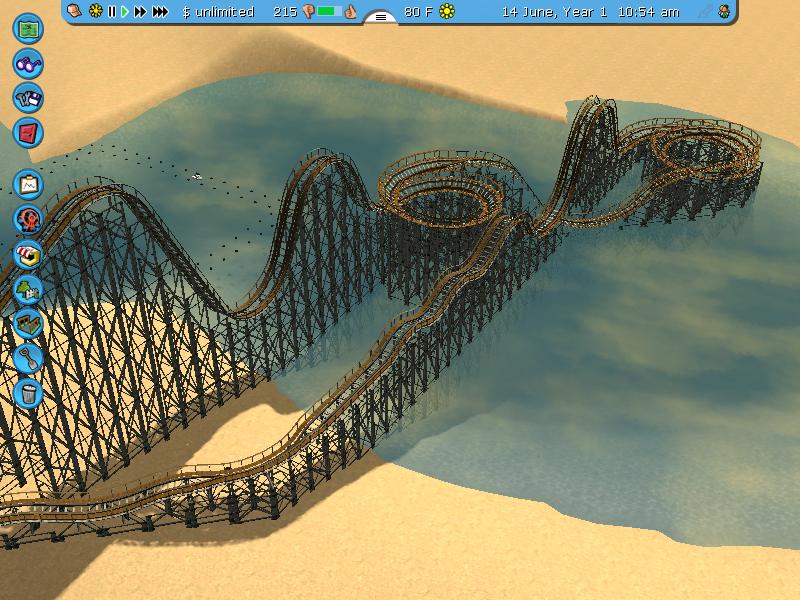The width and height of the screenshot is (800, 600).
Task: Open the file and game options button
Action: tap(28, 98)
